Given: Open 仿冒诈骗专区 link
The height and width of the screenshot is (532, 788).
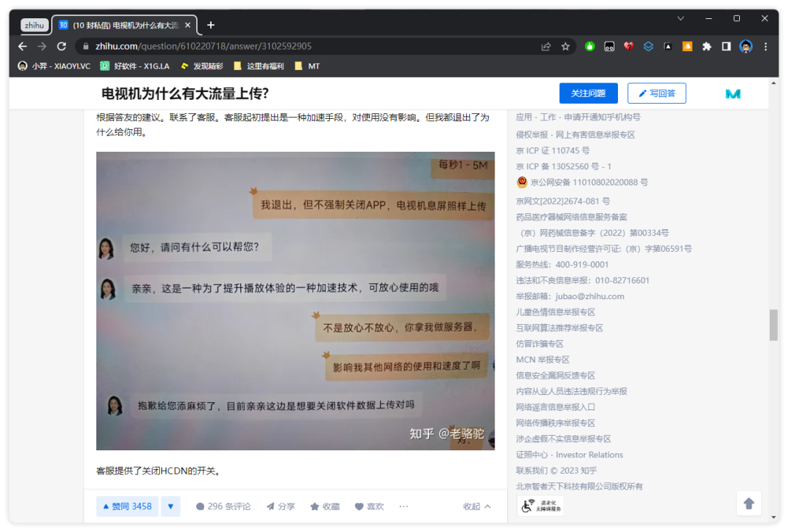Looking at the screenshot, I should tap(540, 344).
